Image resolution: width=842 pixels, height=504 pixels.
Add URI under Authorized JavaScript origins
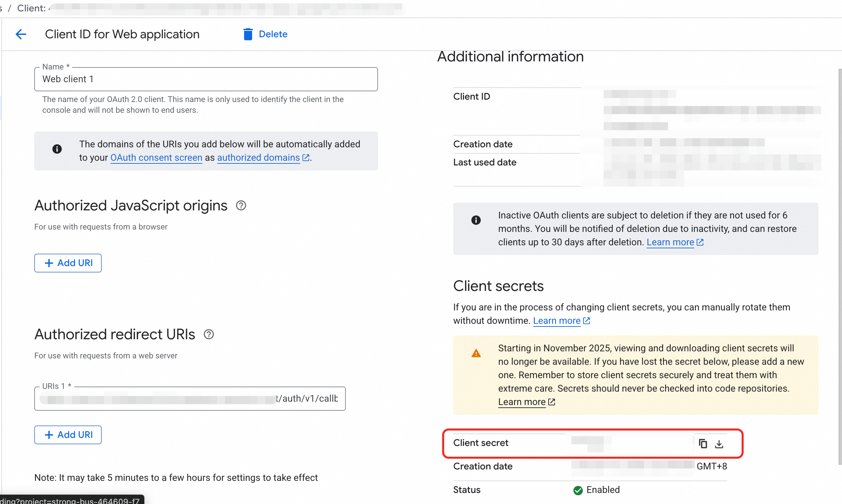(67, 263)
